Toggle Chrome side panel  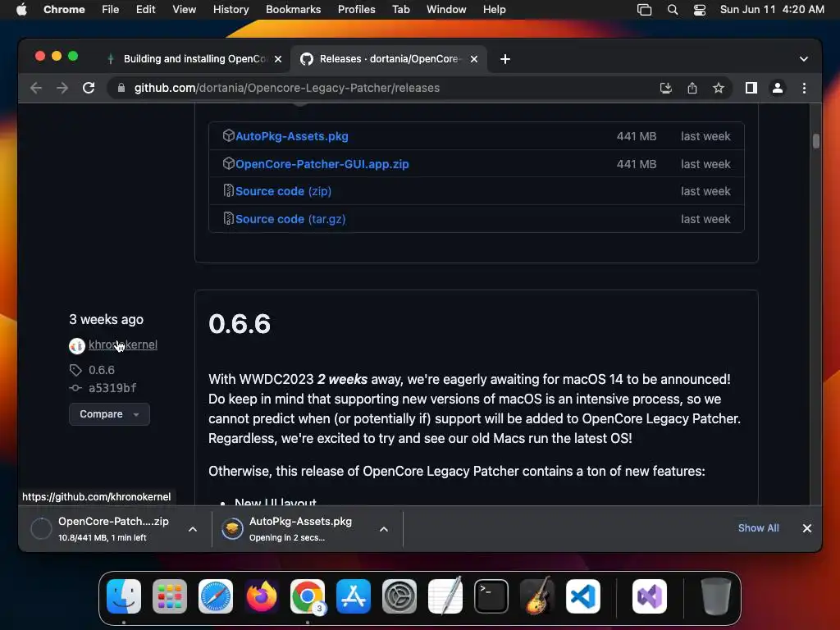click(751, 88)
